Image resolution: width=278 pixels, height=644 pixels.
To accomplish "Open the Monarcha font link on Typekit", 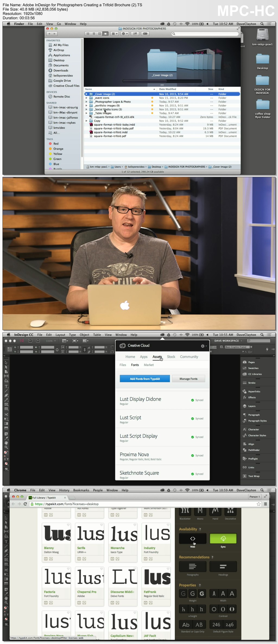I will click(118, 548).
